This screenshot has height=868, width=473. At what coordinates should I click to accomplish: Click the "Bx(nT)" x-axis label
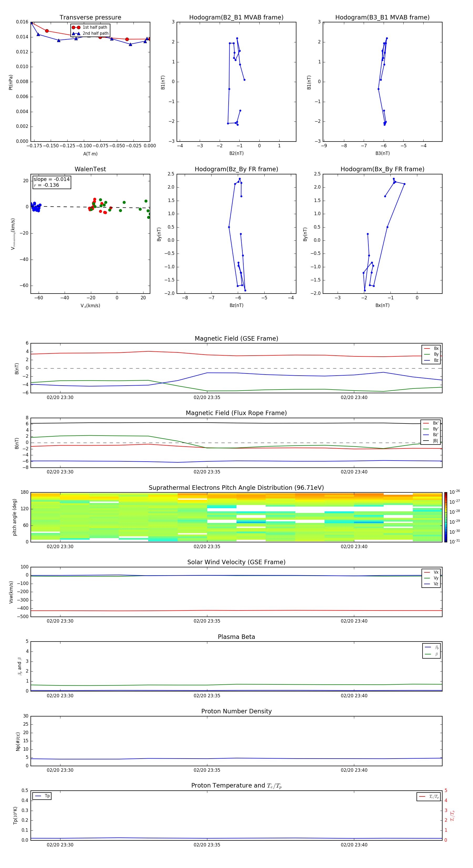coord(382,305)
